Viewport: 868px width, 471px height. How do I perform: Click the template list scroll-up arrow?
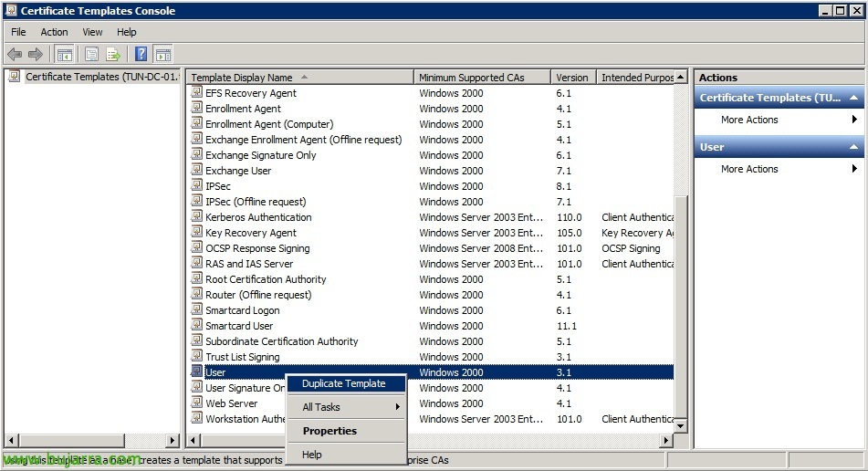[682, 77]
